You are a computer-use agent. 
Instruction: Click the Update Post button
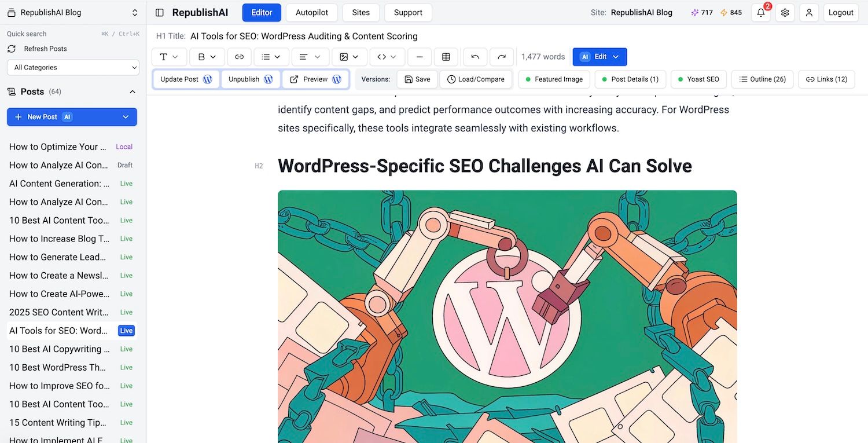click(x=186, y=79)
